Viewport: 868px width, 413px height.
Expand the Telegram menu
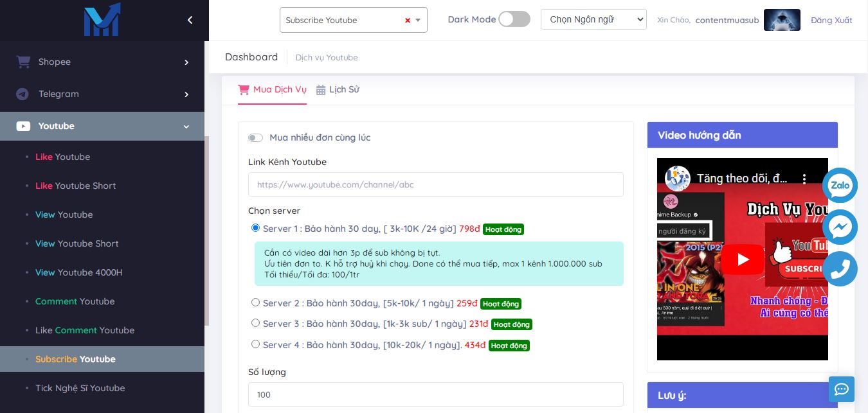pos(102,94)
